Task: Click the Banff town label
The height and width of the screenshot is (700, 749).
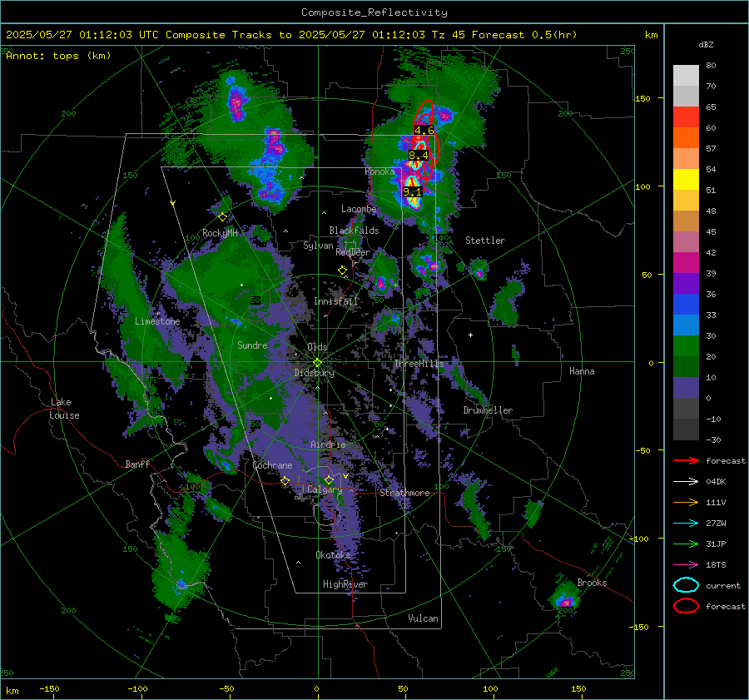Action: (x=137, y=464)
